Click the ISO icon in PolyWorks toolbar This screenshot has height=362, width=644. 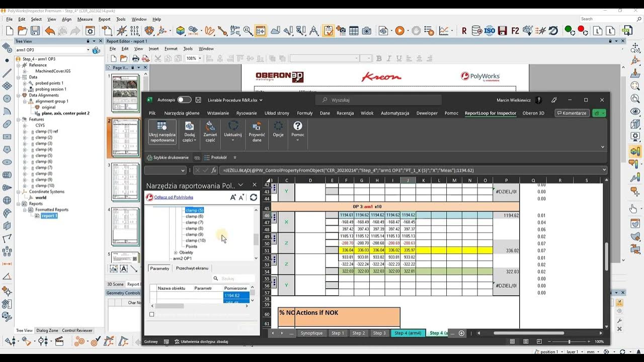(x=490, y=31)
